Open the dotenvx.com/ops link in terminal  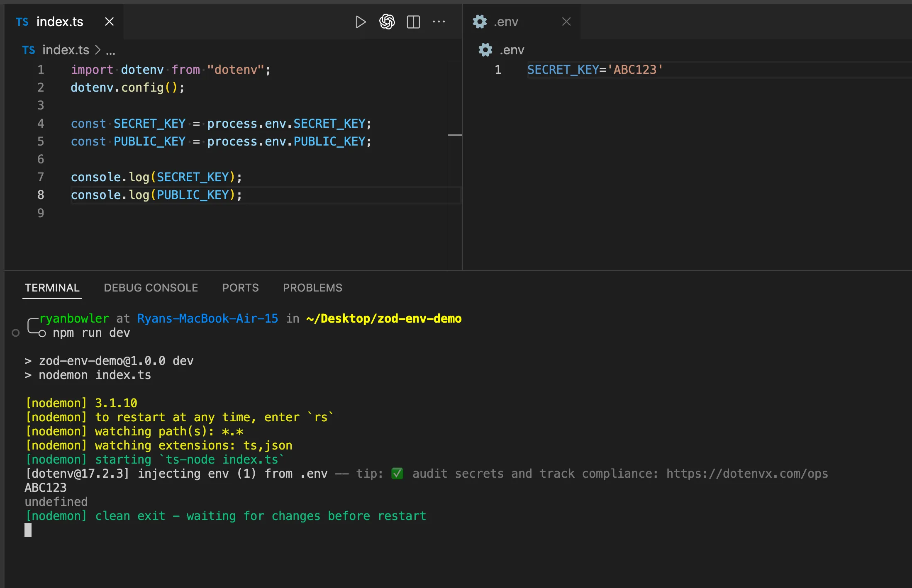[x=747, y=474]
